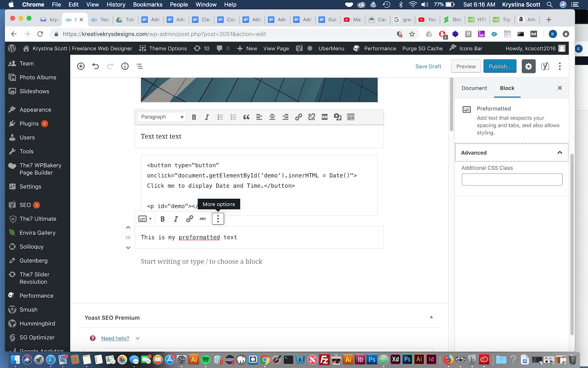Viewport: 588px width, 368px height.
Task: Undo the last editing change
Action: (x=96, y=66)
